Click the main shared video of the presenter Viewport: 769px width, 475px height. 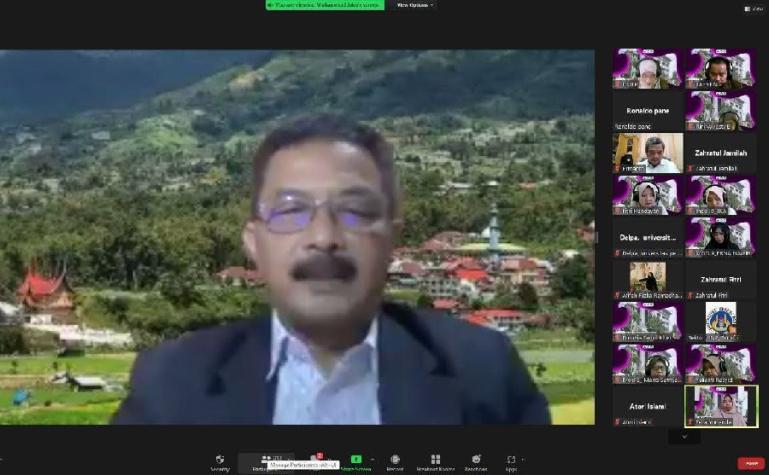pos(298,238)
